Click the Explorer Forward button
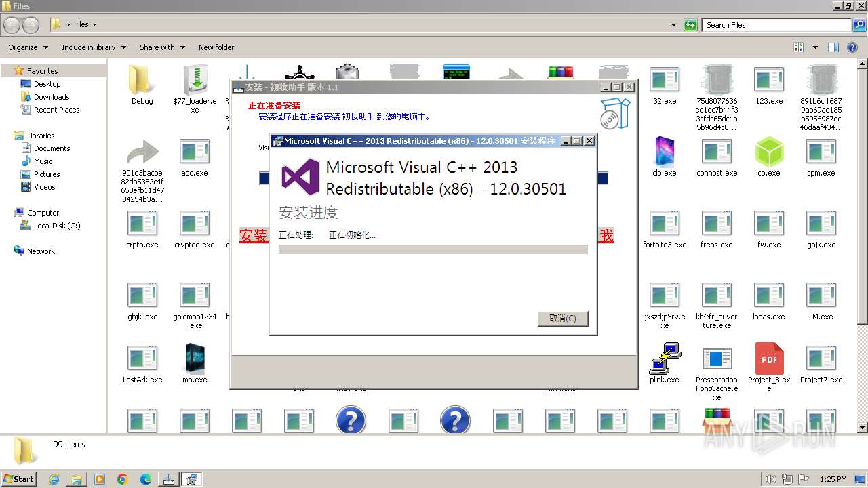Image resolution: width=868 pixels, height=488 pixels. pos(31,25)
